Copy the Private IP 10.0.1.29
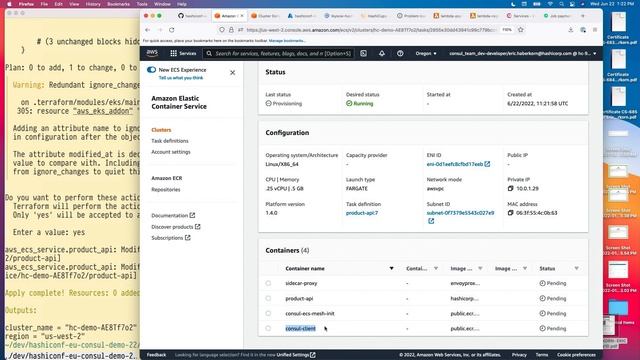640x360 pixels. 510,189
